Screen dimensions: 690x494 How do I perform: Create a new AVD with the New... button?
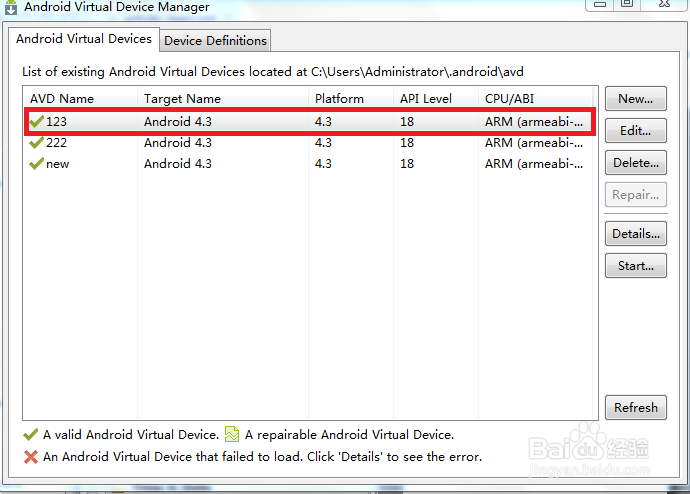click(x=635, y=99)
